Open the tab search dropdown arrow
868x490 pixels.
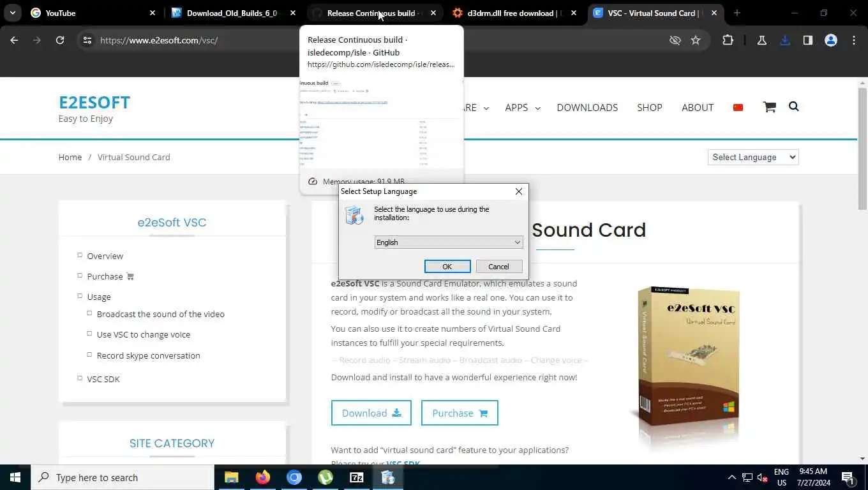(13, 13)
